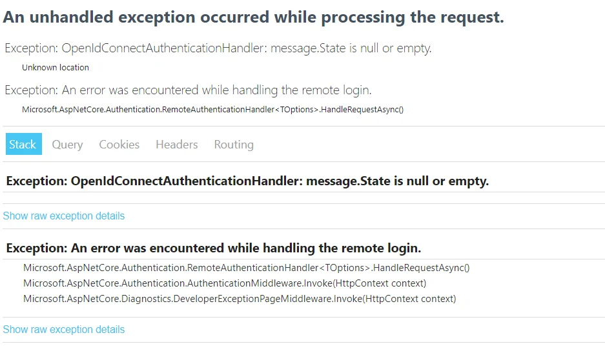The width and height of the screenshot is (605, 364).
Task: Click the 'Unknown location' text
Action: [56, 68]
